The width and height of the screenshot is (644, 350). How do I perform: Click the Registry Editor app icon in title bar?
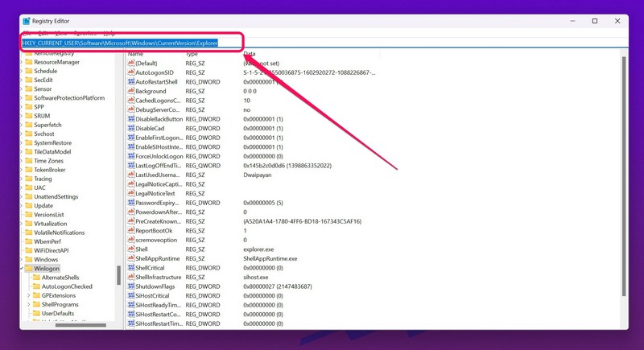coord(26,20)
